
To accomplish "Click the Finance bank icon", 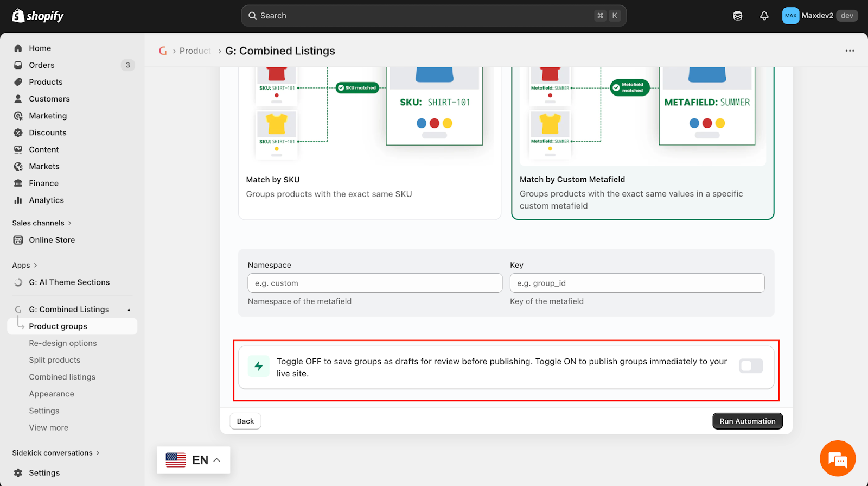I will click(18, 184).
